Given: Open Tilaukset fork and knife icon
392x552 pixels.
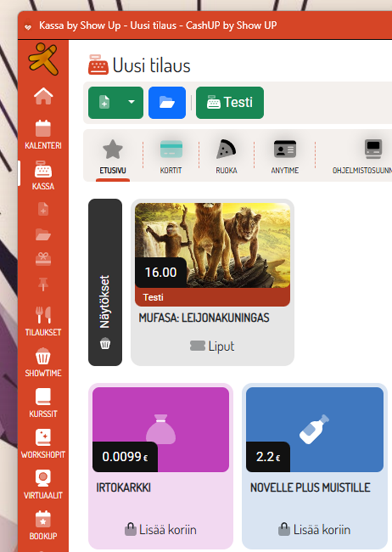Looking at the screenshot, I should pyautogui.click(x=43, y=321).
